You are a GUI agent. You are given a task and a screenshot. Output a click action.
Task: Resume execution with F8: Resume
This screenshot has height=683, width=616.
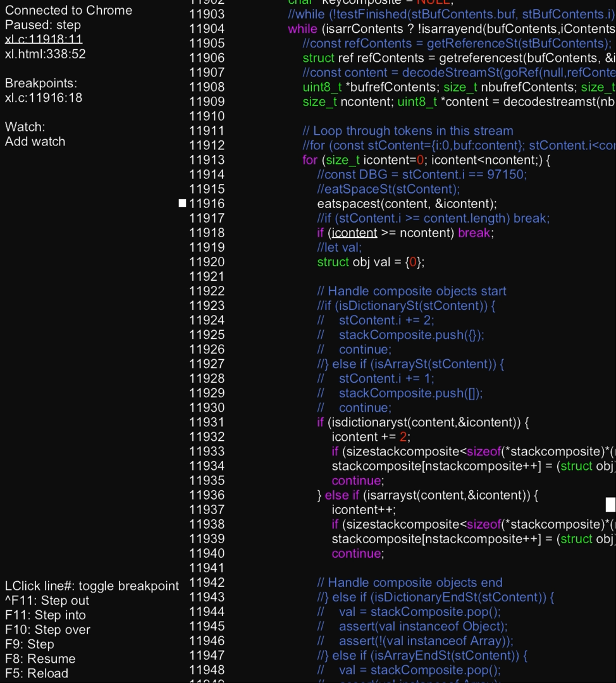point(40,659)
